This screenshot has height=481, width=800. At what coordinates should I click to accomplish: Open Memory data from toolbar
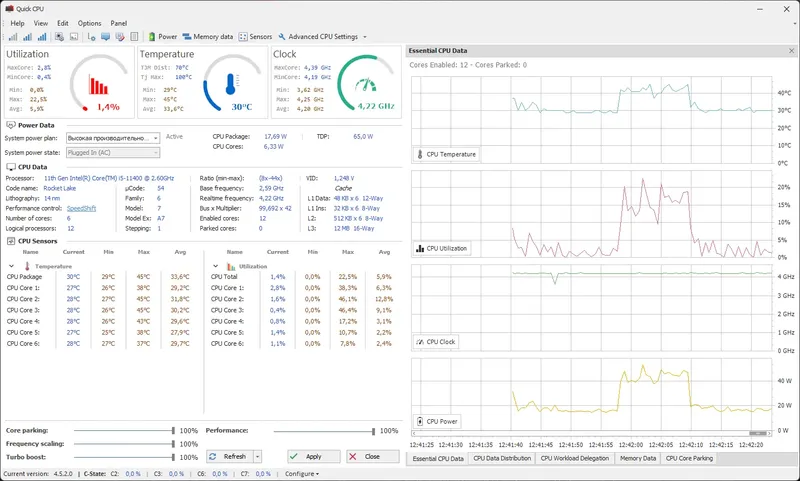208,37
